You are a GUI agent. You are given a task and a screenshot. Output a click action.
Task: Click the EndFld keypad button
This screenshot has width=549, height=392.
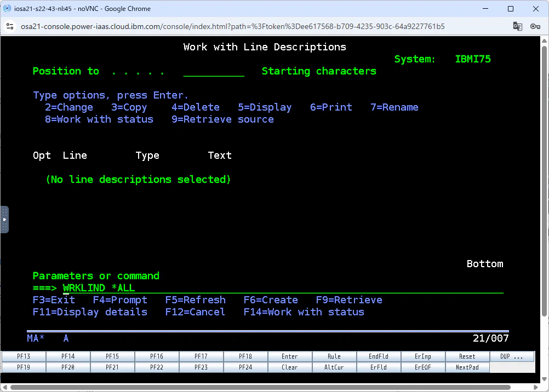[379, 356]
